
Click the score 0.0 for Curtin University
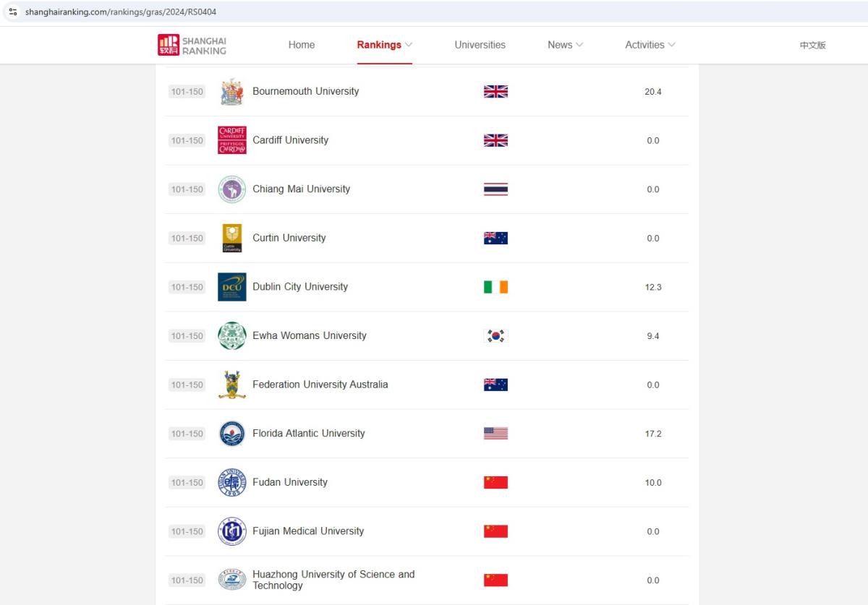[x=653, y=238]
